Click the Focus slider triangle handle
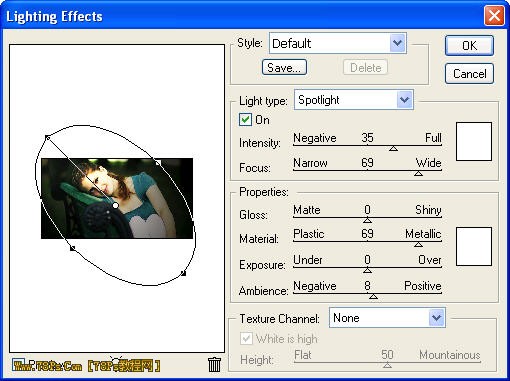The height and width of the screenshot is (381, 510). (418, 173)
